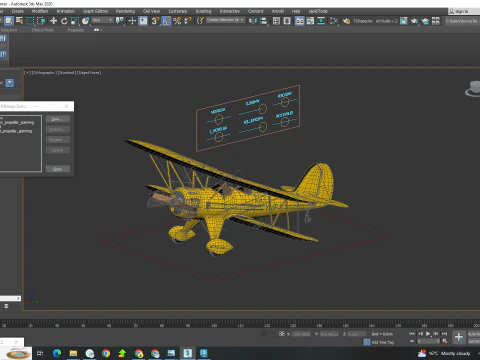Click Select and Manipulate icon
Image resolution: width=480 pixels, height=360 pixels.
point(132,21)
